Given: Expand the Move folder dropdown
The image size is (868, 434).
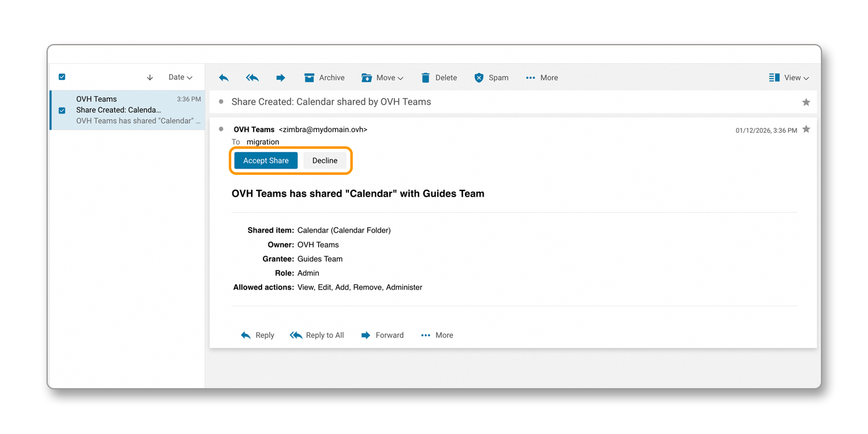Looking at the screenshot, I should [383, 77].
